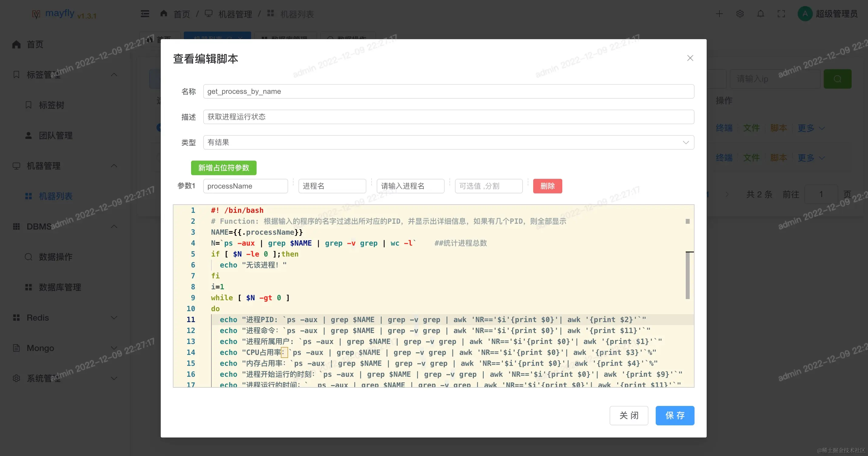Collapse the 标签管理 sidebar group

(114, 75)
